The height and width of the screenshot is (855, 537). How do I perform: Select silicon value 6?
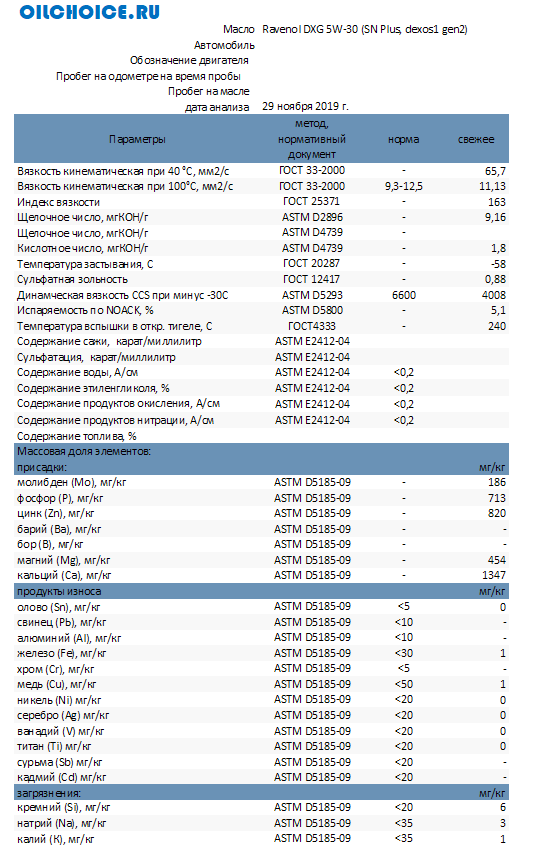tap(503, 808)
